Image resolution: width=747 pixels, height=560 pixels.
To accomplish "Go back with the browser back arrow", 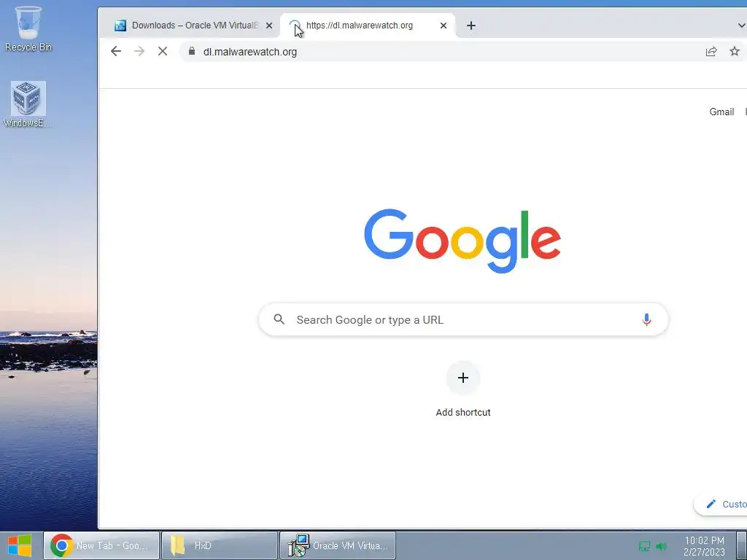I will pyautogui.click(x=116, y=52).
